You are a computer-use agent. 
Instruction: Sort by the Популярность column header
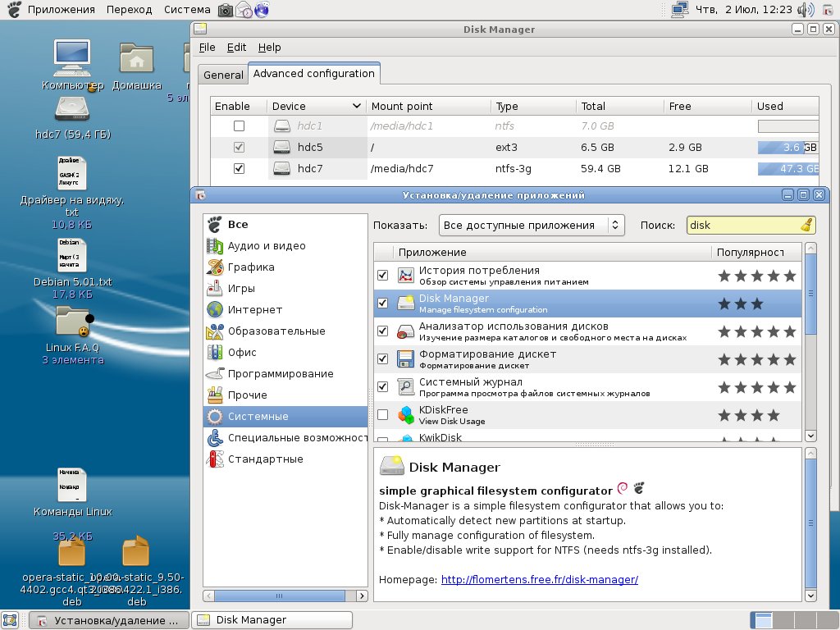[x=756, y=253]
